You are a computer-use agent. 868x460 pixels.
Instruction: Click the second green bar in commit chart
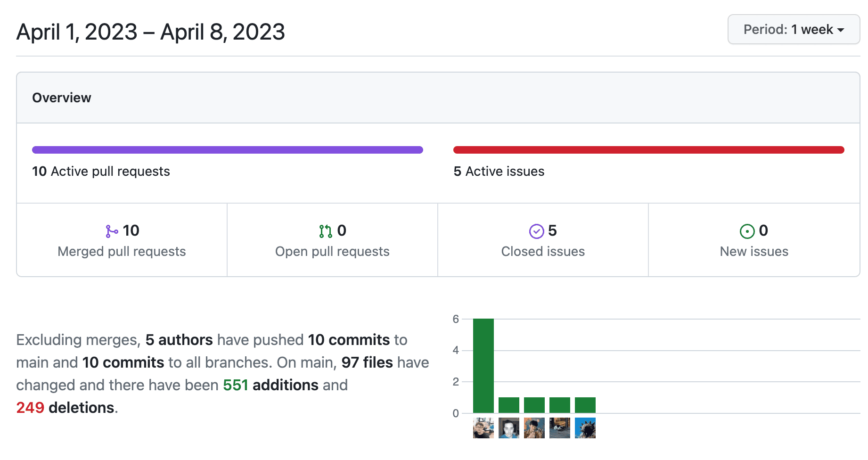(509, 405)
